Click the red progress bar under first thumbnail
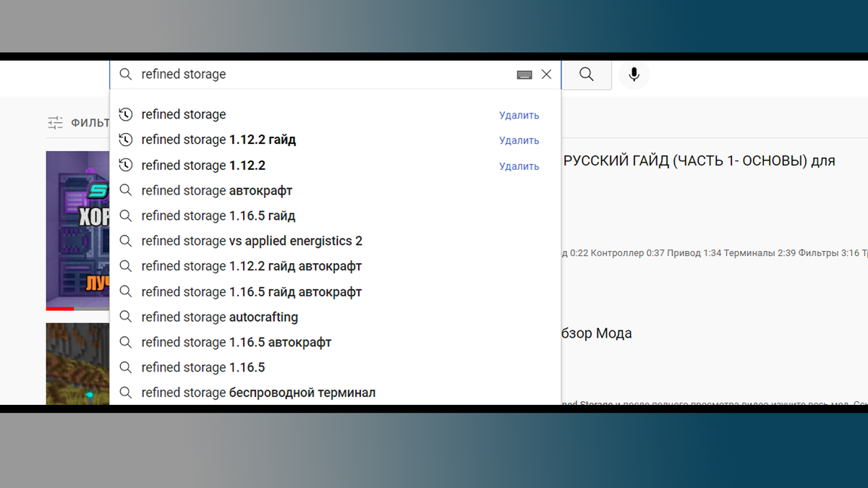The height and width of the screenshot is (488, 868). pyautogui.click(x=60, y=309)
